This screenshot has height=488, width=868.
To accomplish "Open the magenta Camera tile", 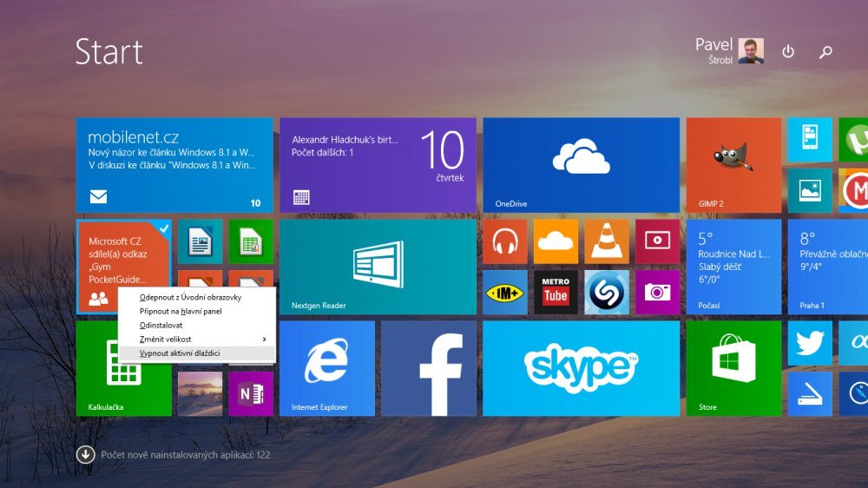I will (x=657, y=293).
